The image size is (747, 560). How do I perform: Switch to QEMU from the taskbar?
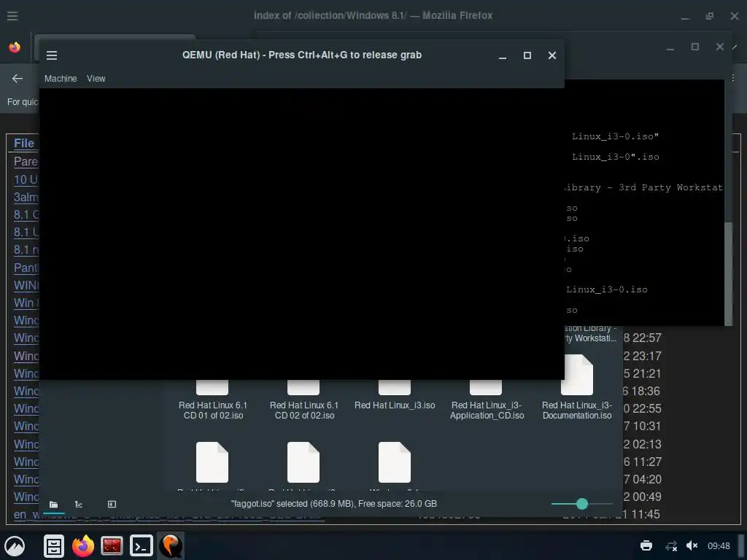click(171, 545)
